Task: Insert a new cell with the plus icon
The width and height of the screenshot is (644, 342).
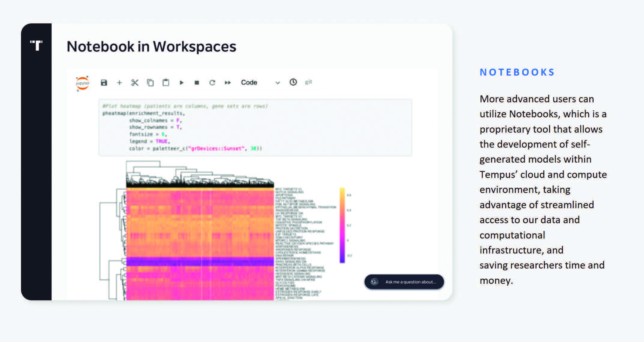Action: (x=119, y=83)
